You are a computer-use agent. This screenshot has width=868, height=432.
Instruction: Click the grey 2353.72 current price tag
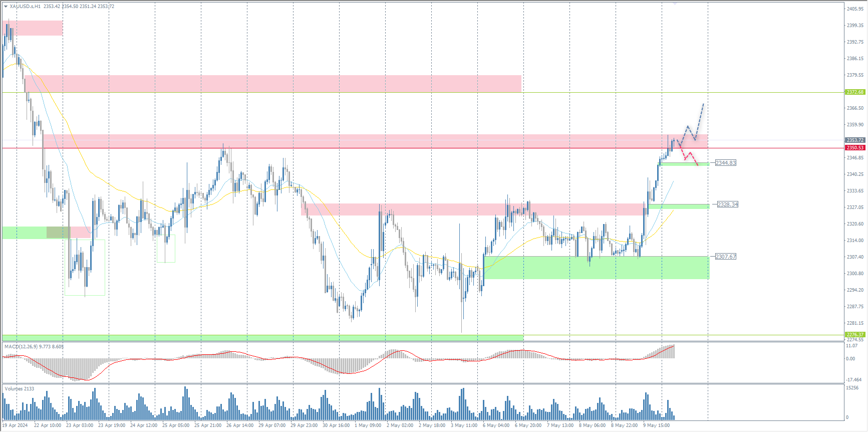(855, 140)
